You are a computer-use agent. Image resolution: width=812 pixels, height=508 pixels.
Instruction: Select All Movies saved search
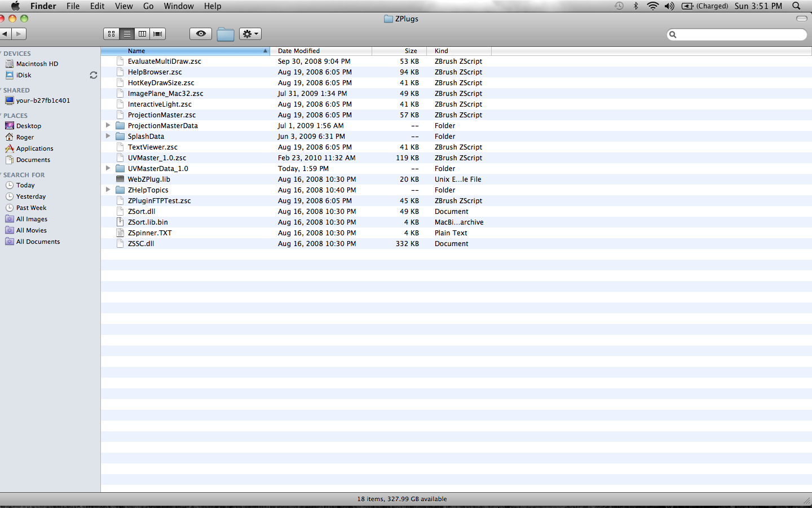[x=31, y=230]
